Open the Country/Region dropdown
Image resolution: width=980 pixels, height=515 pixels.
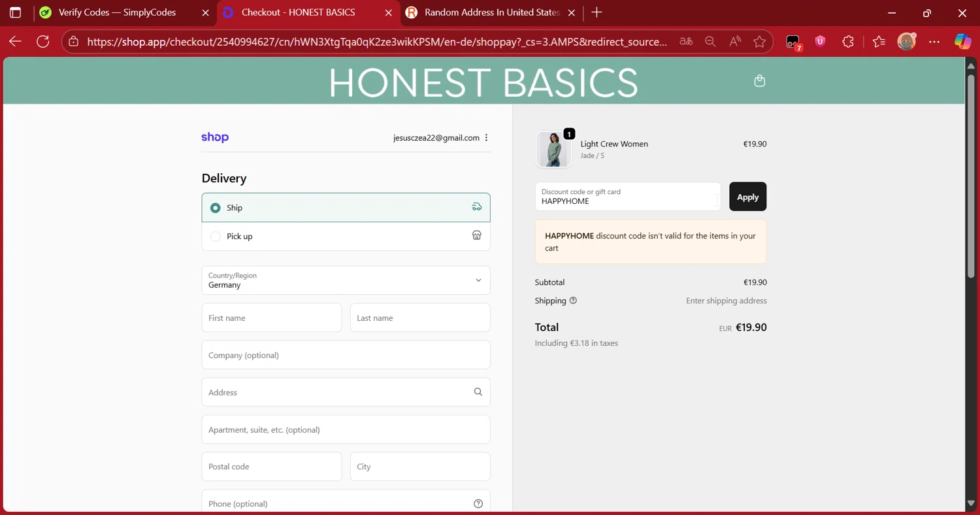tap(346, 280)
